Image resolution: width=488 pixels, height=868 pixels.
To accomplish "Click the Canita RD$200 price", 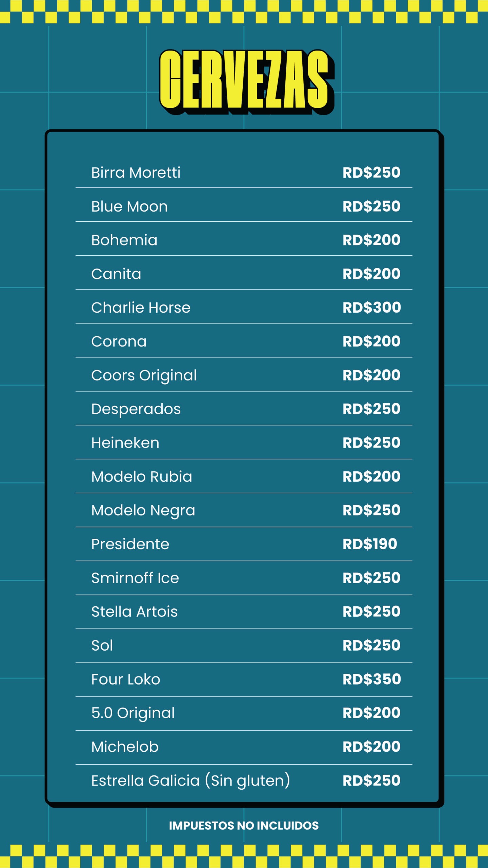I will pos(371,274).
